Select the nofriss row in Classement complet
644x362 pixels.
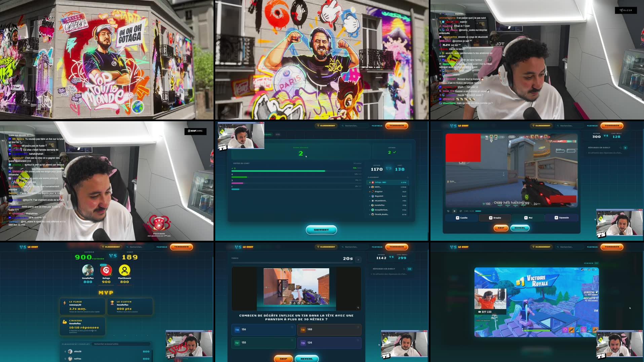(107, 359)
